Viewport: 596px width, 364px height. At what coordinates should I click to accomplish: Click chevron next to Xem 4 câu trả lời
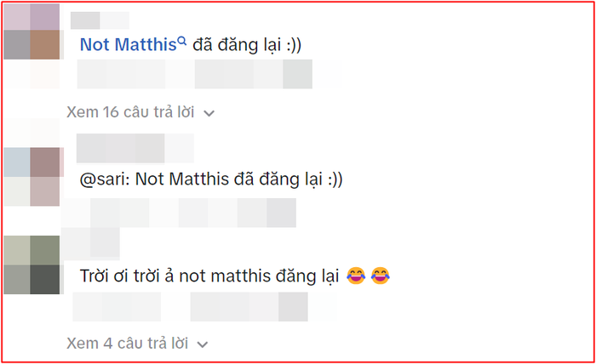(x=203, y=344)
